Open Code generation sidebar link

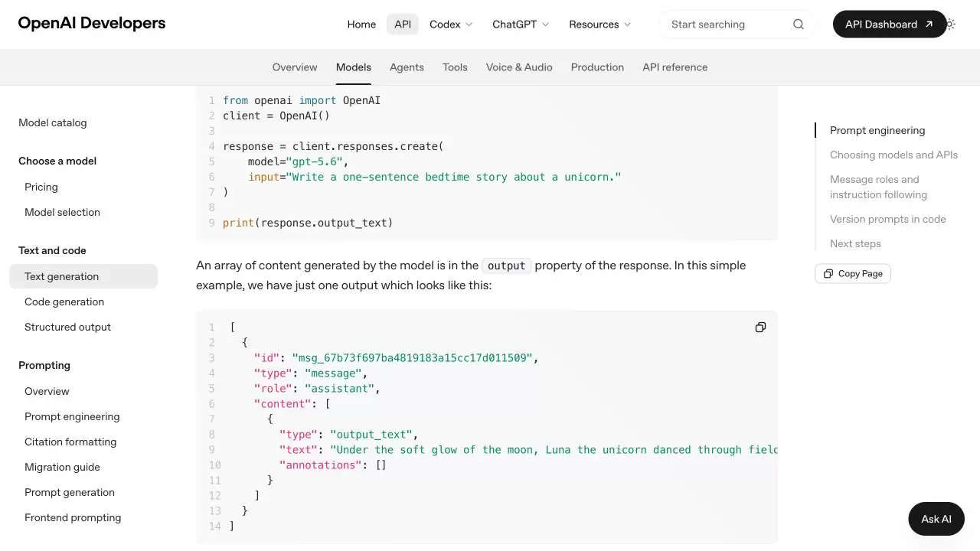(64, 302)
